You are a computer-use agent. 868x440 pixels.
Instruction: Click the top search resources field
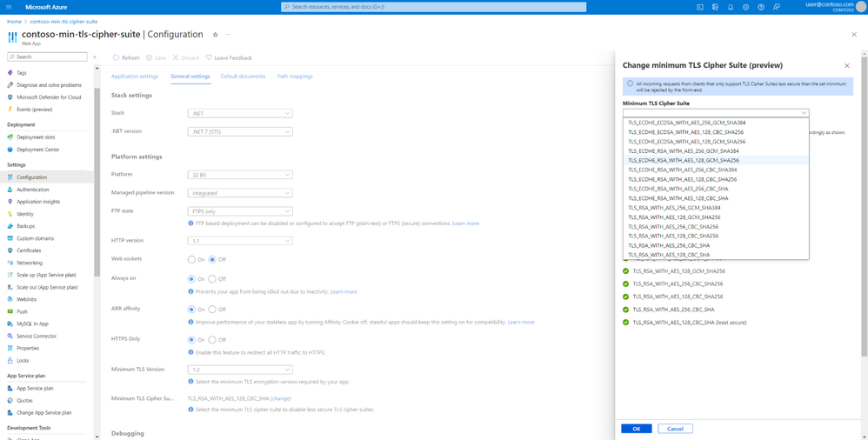(x=433, y=7)
